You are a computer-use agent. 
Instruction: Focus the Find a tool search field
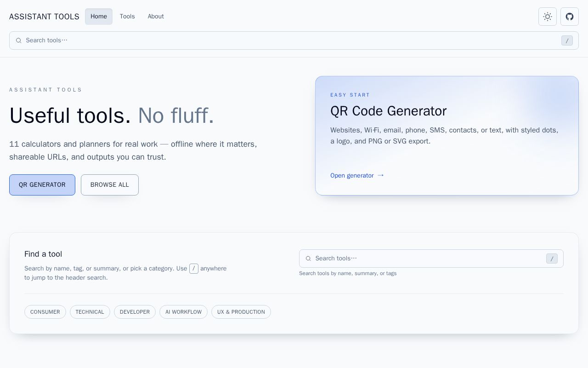(431, 259)
